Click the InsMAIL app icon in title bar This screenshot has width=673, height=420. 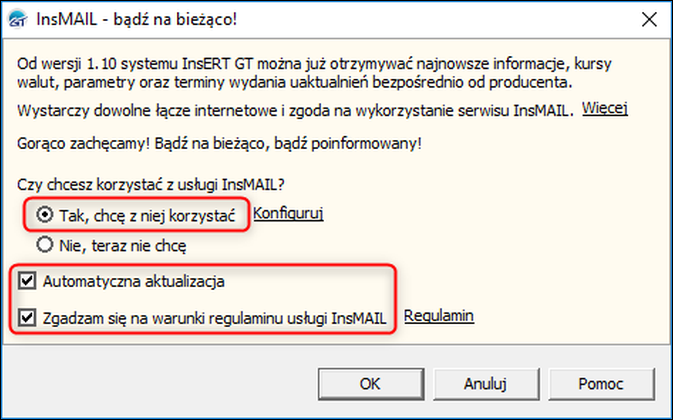click(19, 20)
